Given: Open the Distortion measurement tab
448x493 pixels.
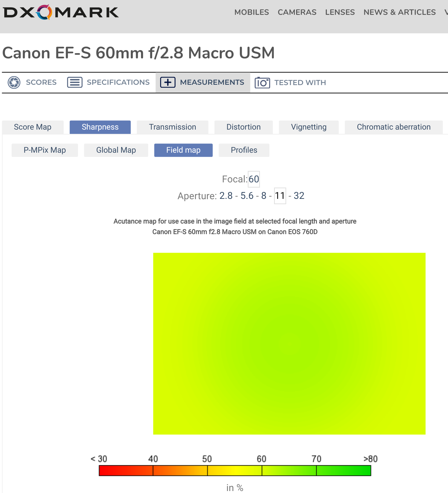Looking at the screenshot, I should pyautogui.click(x=243, y=127).
